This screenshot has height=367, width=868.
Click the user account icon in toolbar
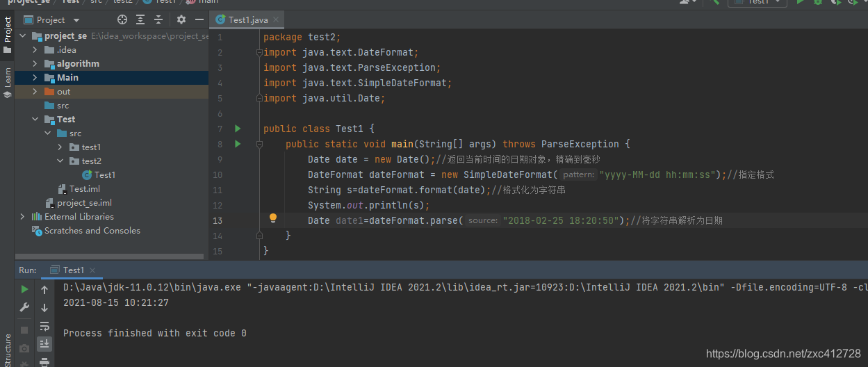pos(688,2)
